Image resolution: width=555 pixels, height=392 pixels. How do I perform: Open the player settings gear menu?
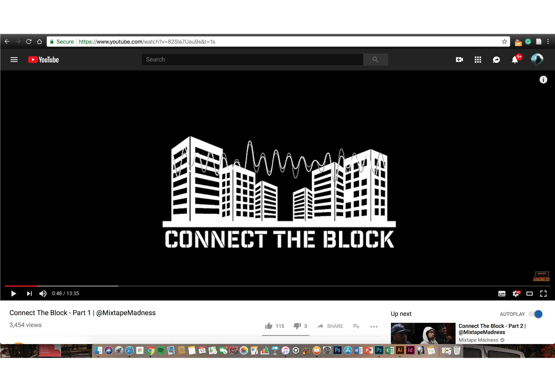point(515,294)
